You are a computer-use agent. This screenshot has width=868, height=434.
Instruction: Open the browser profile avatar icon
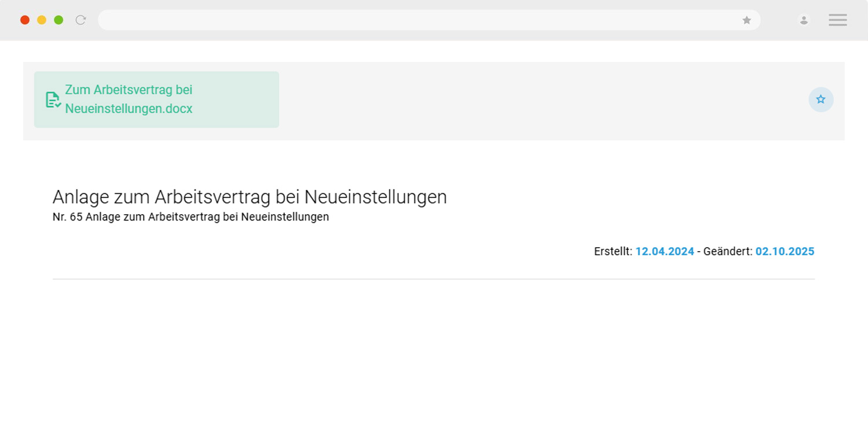[804, 20]
